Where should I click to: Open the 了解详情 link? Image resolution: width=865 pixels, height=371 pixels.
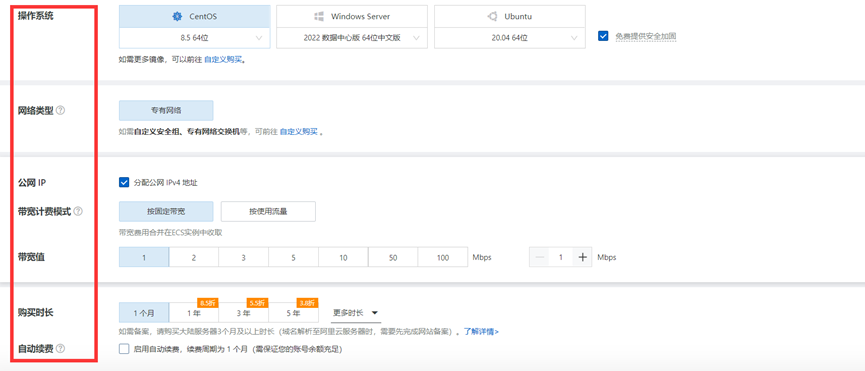point(481,332)
